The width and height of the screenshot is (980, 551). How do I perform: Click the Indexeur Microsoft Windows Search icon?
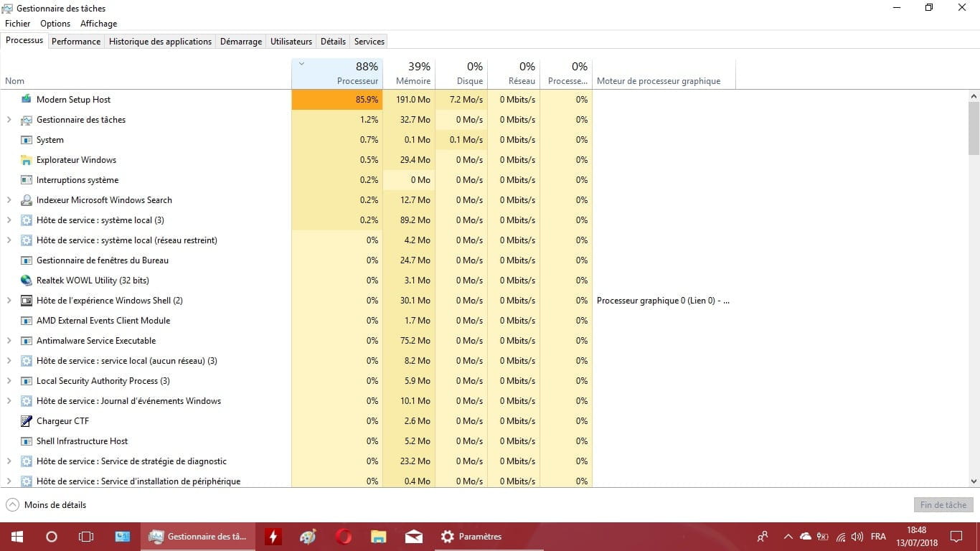click(x=27, y=199)
